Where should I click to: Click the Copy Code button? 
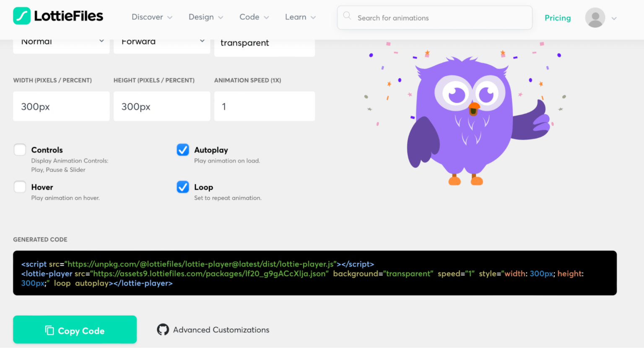[x=75, y=330]
